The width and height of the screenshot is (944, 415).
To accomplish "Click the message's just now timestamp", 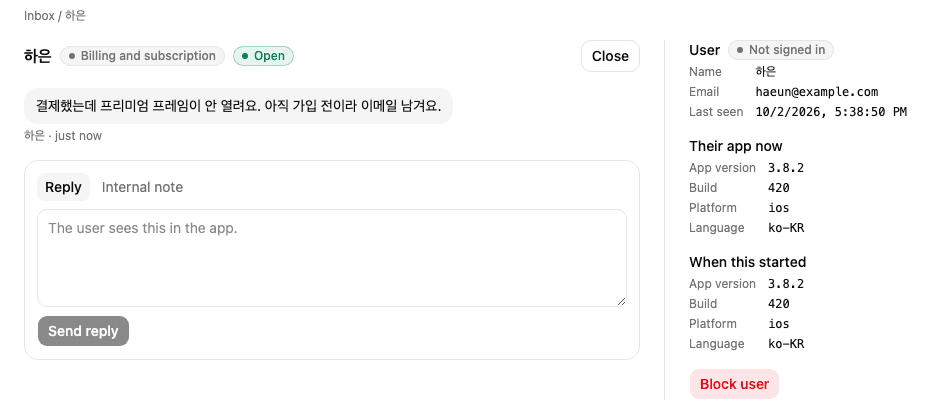I will point(78,136).
